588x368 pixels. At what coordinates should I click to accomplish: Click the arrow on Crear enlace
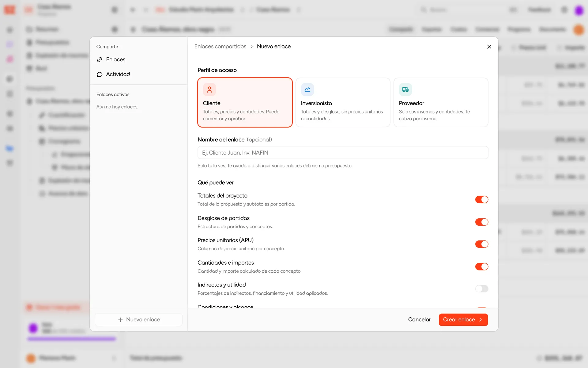tap(481, 320)
